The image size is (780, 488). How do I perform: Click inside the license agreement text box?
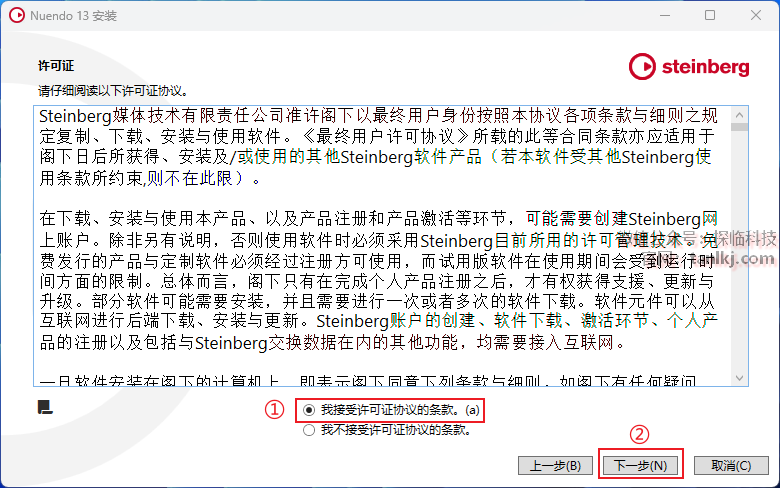[383, 246]
